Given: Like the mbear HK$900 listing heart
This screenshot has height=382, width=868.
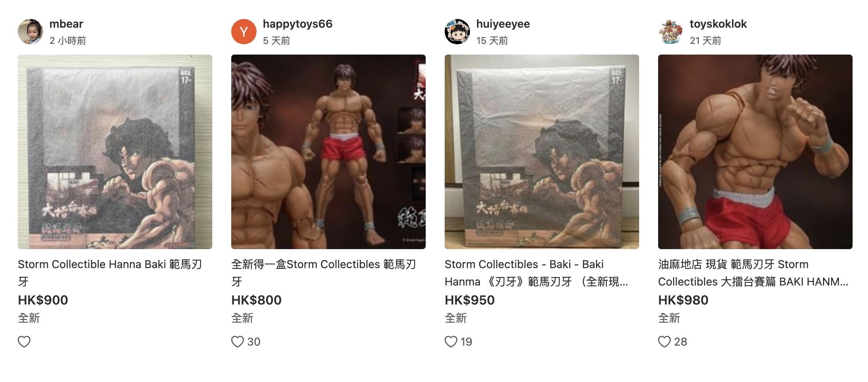Looking at the screenshot, I should click(24, 342).
